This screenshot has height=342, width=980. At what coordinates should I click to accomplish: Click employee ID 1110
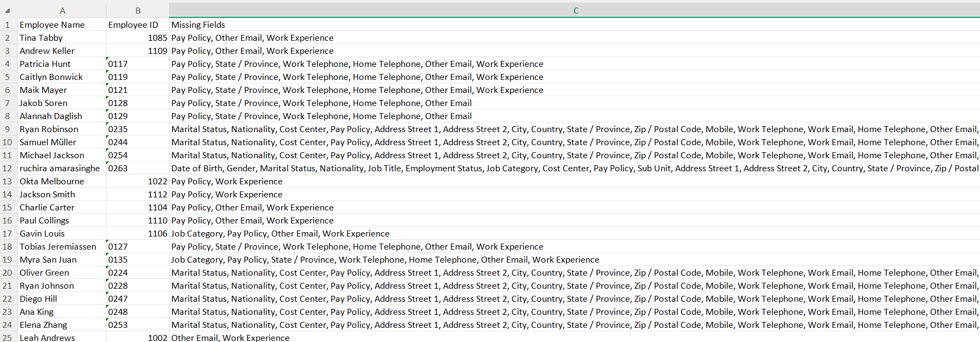[x=138, y=220]
